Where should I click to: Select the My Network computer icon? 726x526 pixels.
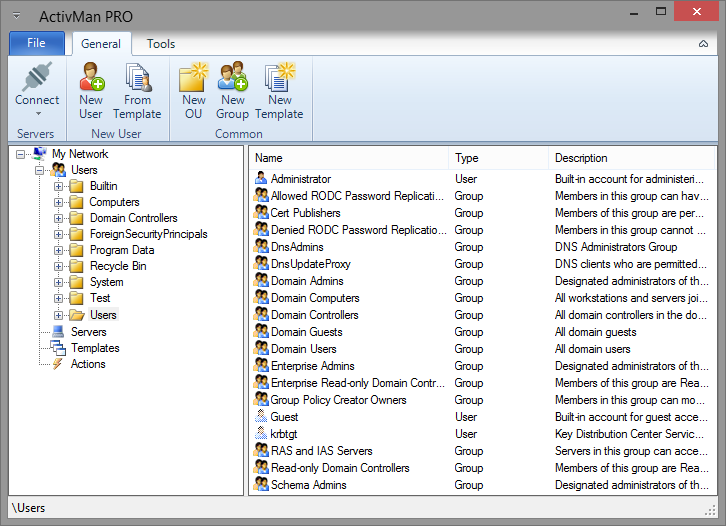click(x=39, y=153)
